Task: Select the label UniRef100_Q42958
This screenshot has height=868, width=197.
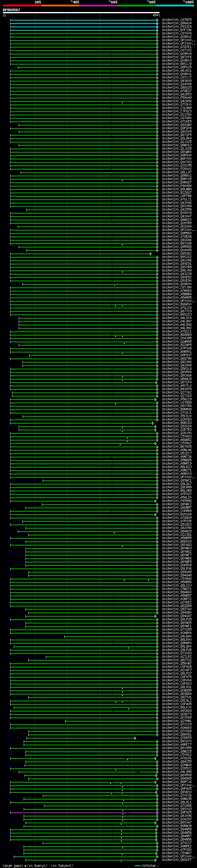Action: 177,210
